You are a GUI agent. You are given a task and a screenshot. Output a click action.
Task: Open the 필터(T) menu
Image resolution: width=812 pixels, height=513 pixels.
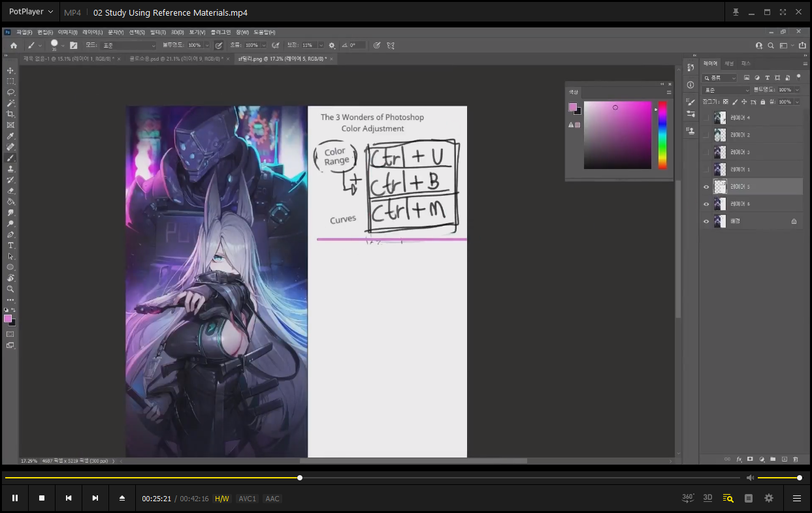(x=159, y=32)
